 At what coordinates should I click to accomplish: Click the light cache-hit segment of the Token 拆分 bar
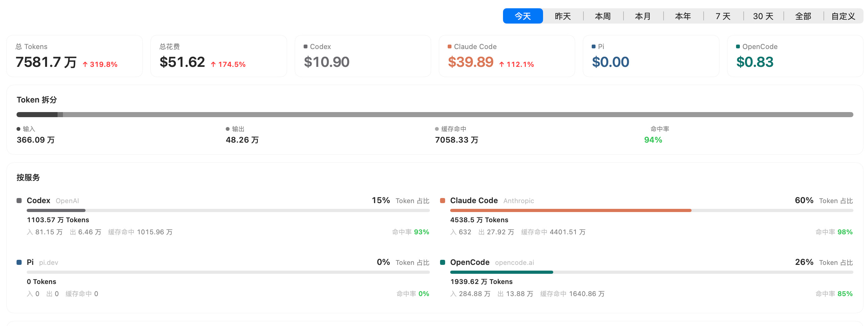point(458,115)
